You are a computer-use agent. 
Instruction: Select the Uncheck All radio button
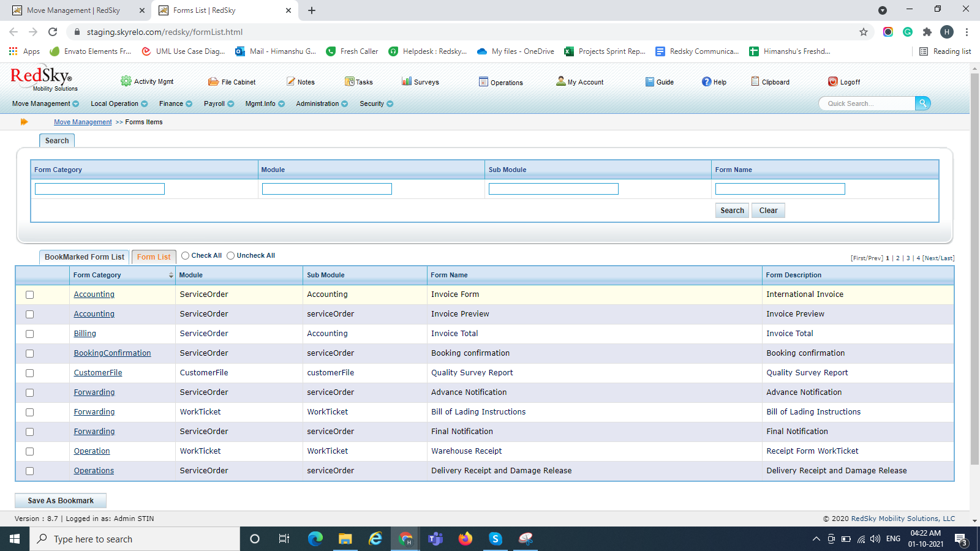tap(230, 256)
